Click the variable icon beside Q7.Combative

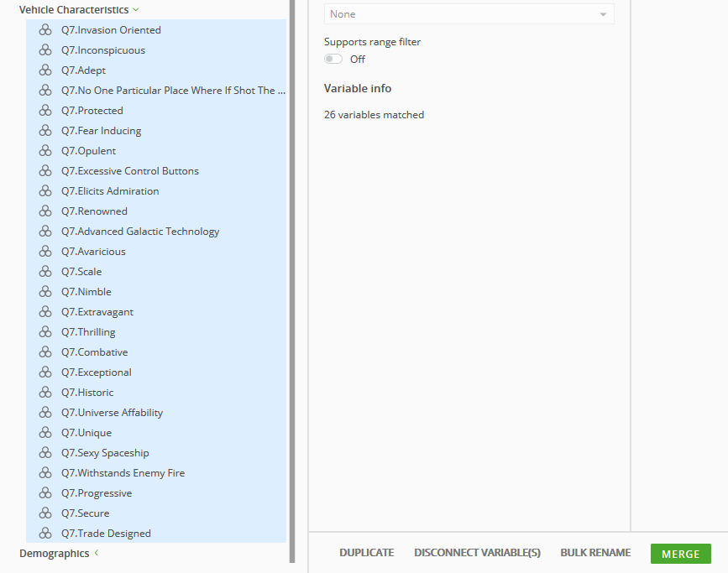45,352
